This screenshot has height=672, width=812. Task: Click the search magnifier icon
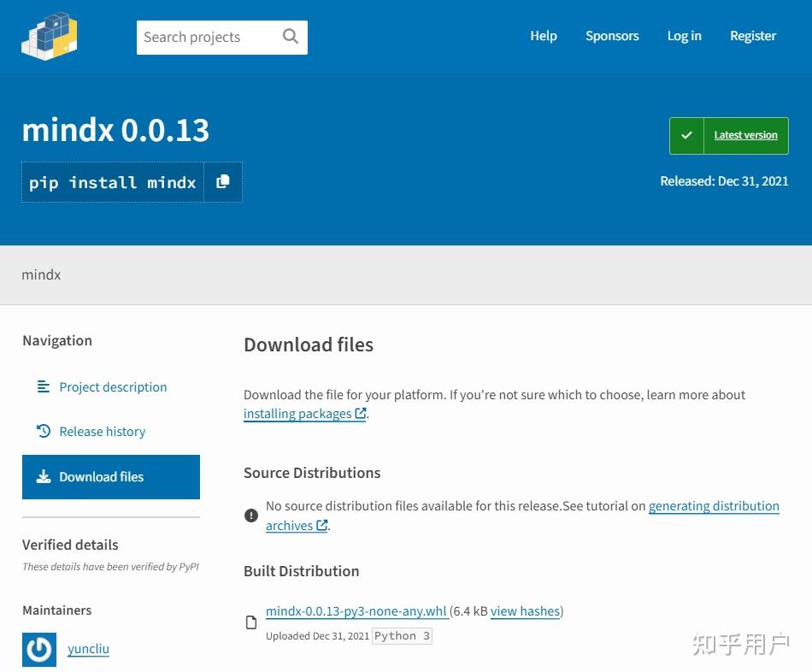pos(291,36)
